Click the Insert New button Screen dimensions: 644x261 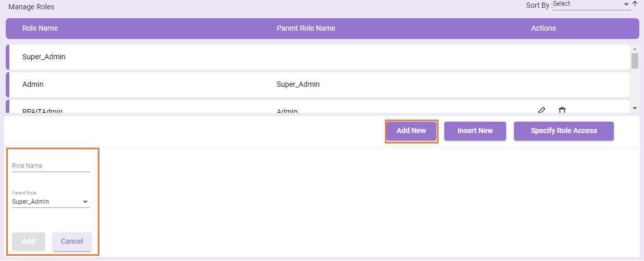tap(475, 131)
